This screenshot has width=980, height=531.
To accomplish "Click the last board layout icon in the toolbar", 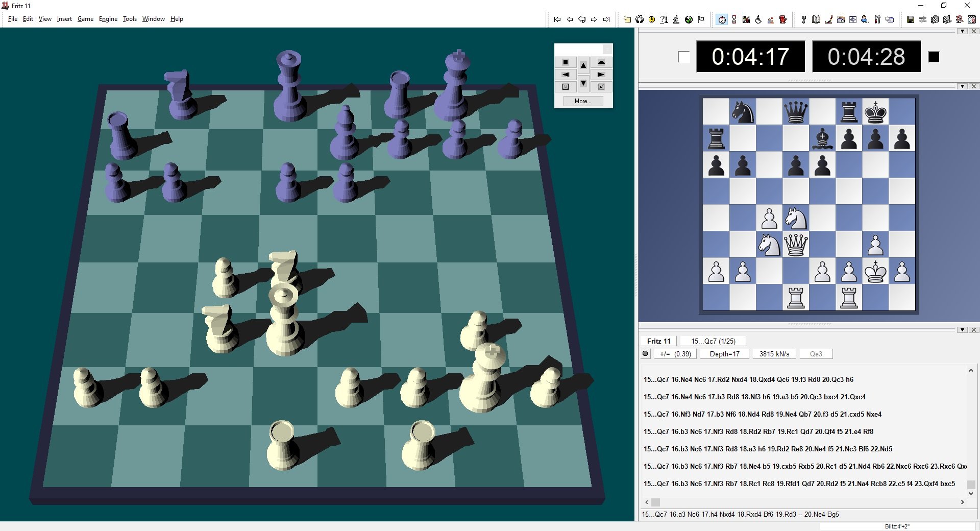I will point(972,19).
